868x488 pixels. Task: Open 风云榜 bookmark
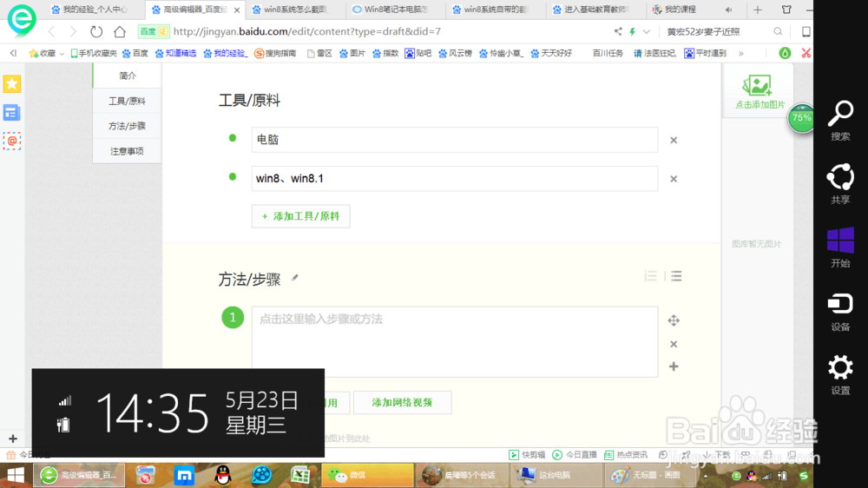click(455, 53)
